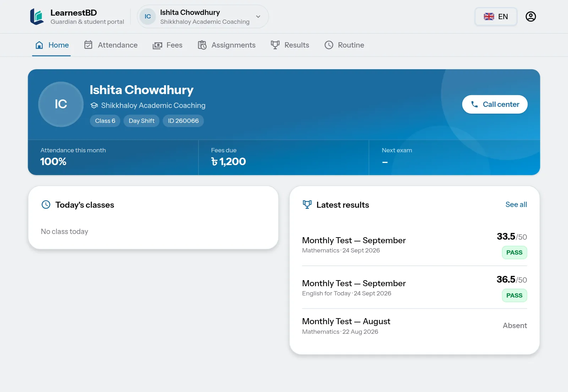Screen dimensions: 568x392
Task: Open the Results tab
Action: point(290,45)
